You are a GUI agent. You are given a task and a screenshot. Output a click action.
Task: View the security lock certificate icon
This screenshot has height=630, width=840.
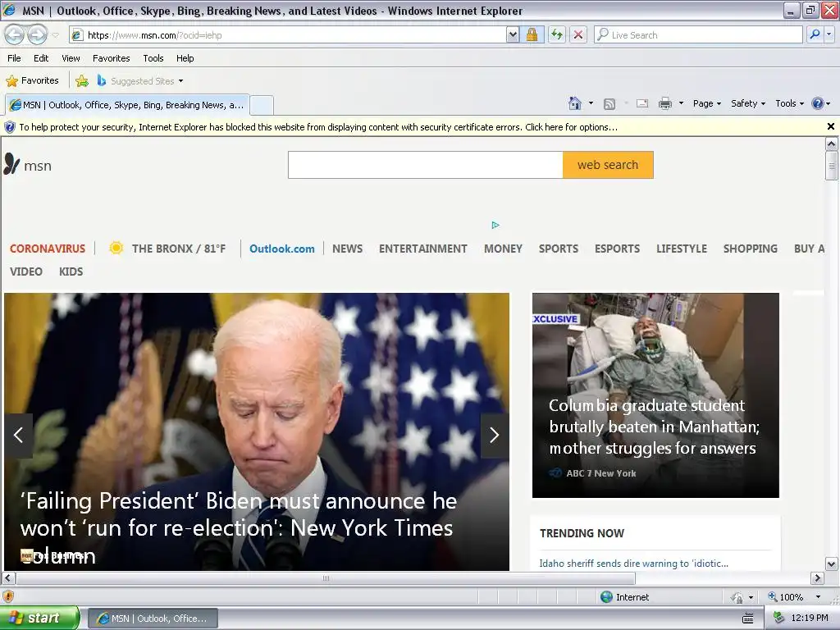pos(532,35)
